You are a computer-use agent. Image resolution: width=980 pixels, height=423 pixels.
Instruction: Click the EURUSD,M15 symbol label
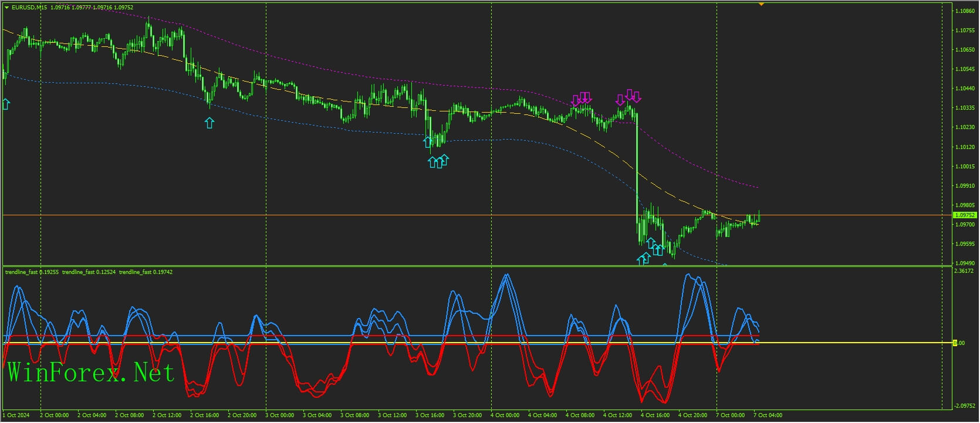coord(30,8)
